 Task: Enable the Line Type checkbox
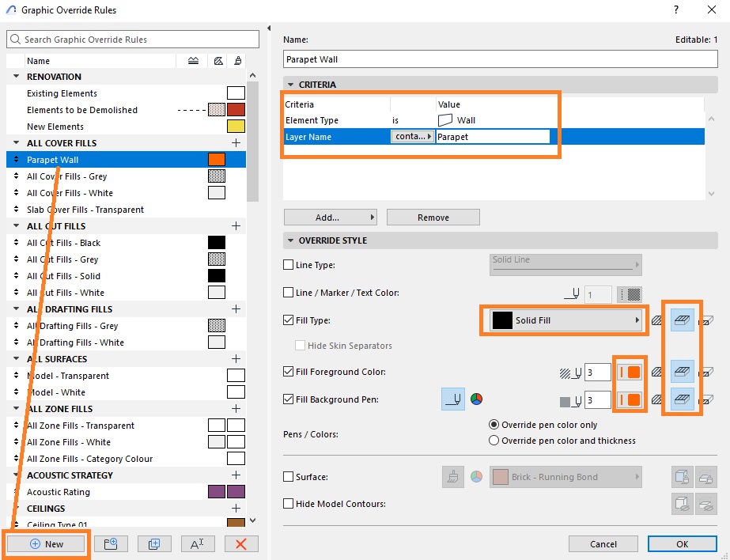click(288, 264)
